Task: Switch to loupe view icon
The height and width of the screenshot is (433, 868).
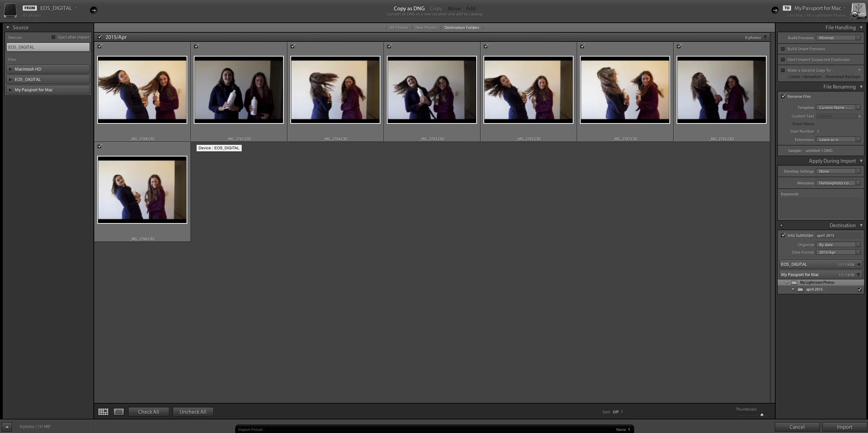Action: [x=119, y=412]
